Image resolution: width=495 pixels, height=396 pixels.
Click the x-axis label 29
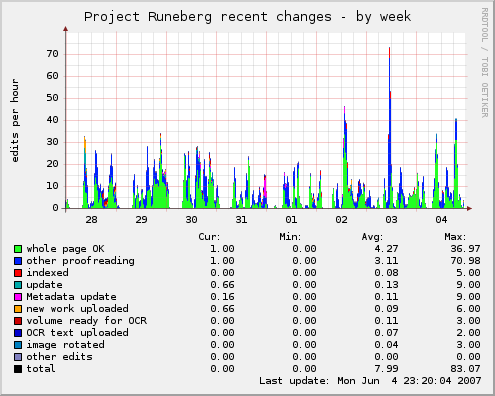coord(141,220)
